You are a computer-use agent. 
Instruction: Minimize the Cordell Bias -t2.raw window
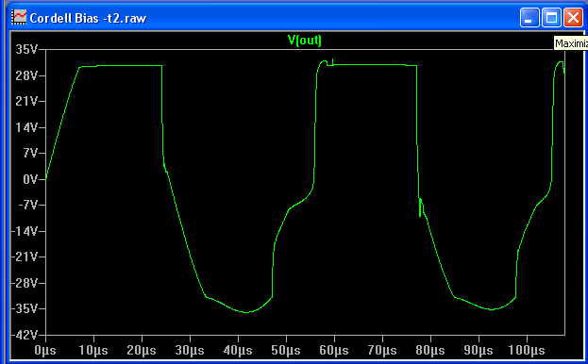pyautogui.click(x=529, y=18)
